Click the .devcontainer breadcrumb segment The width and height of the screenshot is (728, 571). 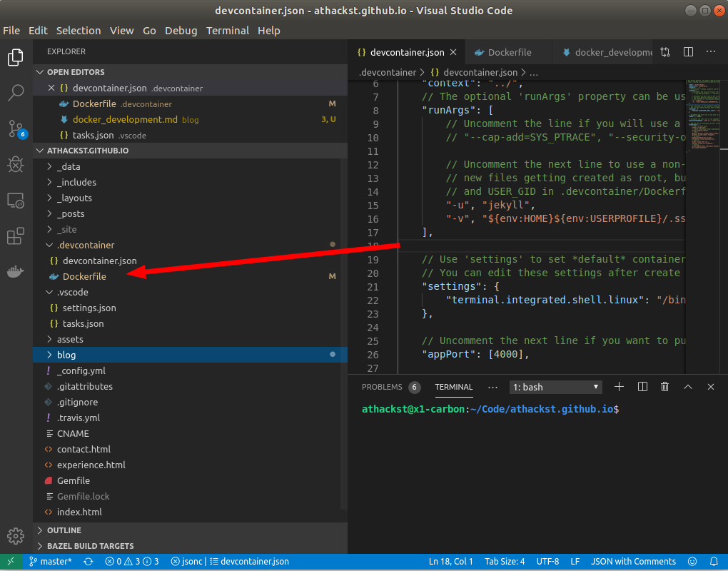click(388, 72)
